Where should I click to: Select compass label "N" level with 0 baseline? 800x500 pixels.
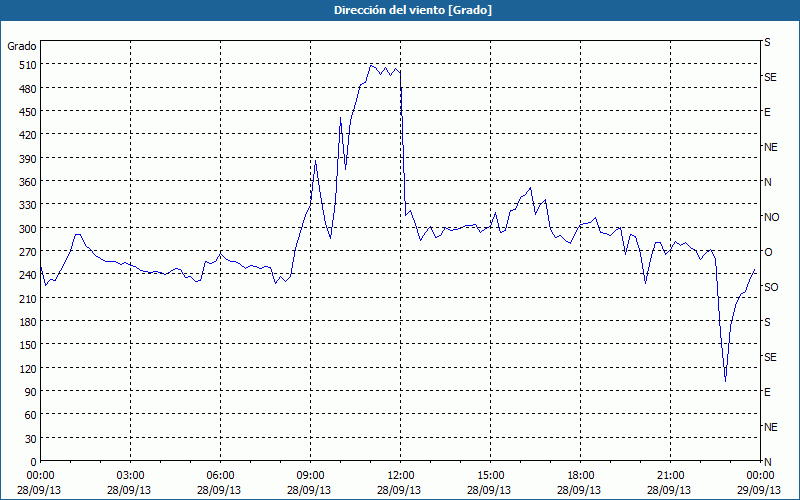pyautogui.click(x=767, y=462)
